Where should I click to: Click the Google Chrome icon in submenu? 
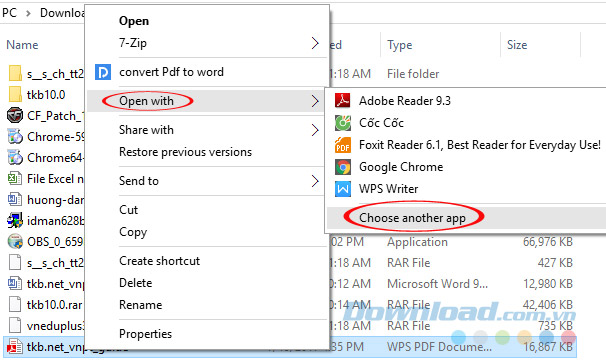point(343,167)
